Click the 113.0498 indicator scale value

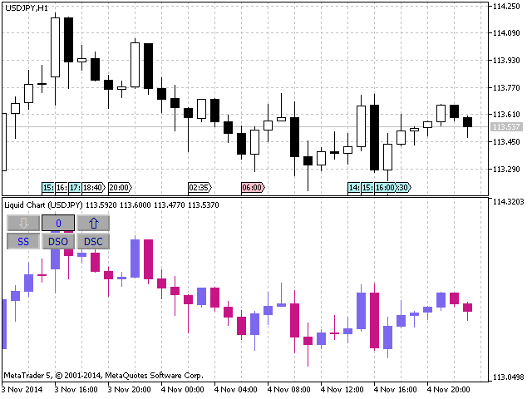(508, 377)
